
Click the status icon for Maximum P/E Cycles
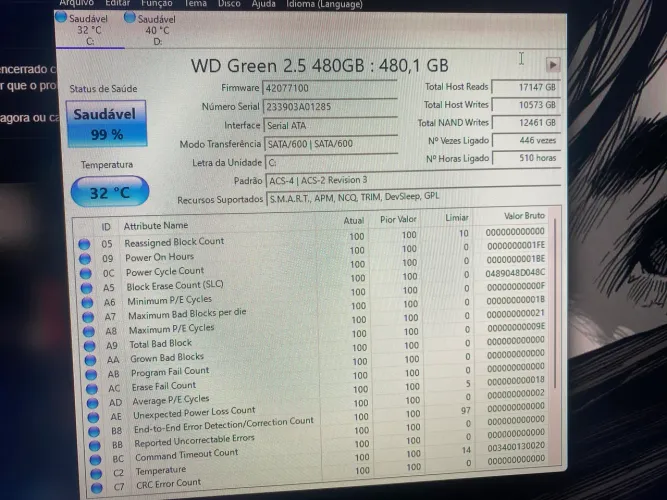(x=89, y=331)
